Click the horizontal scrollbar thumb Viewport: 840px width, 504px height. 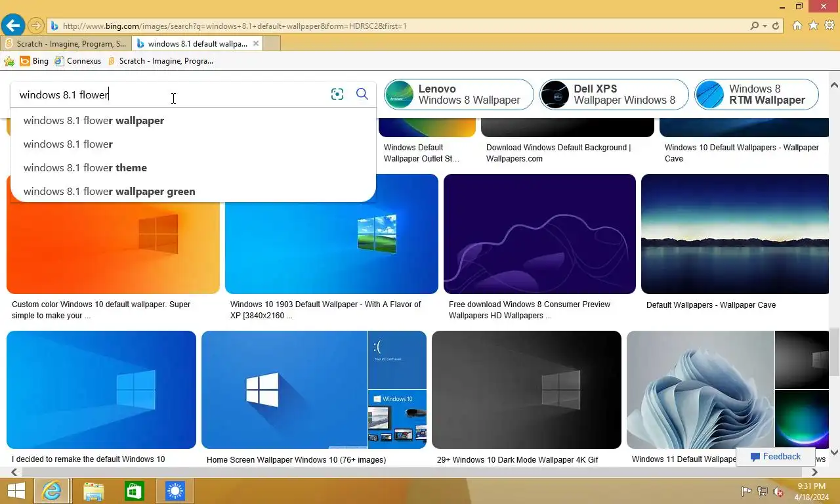tap(413, 472)
